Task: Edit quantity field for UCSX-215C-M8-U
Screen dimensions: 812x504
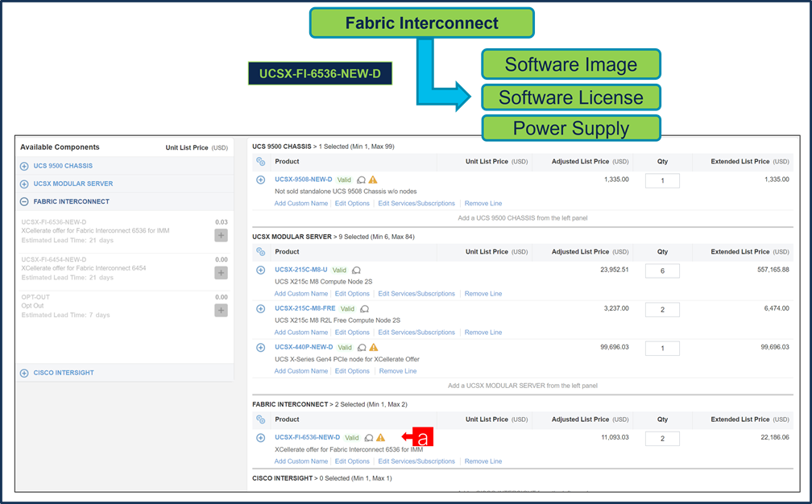Action: pos(662,271)
